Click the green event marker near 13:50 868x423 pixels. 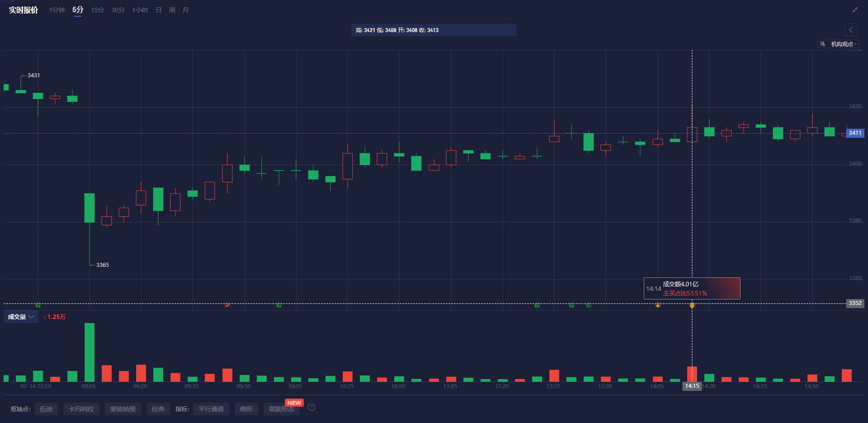(x=589, y=305)
